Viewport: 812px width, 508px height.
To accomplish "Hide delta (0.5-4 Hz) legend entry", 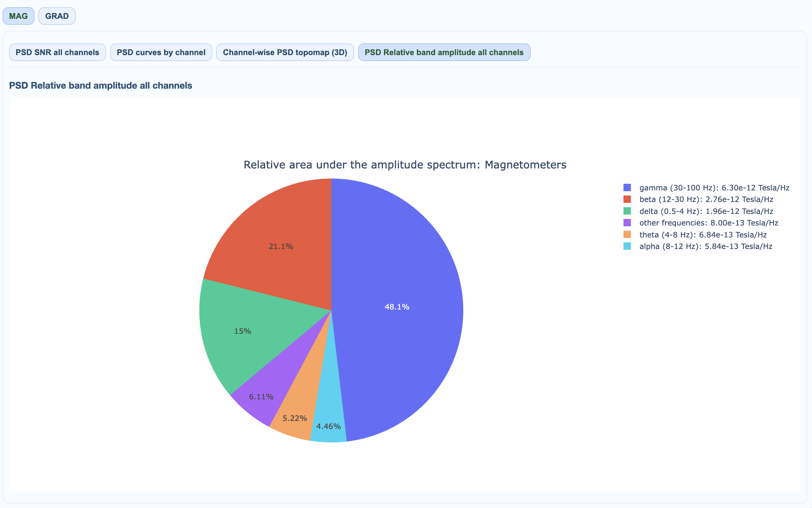I will 706,211.
